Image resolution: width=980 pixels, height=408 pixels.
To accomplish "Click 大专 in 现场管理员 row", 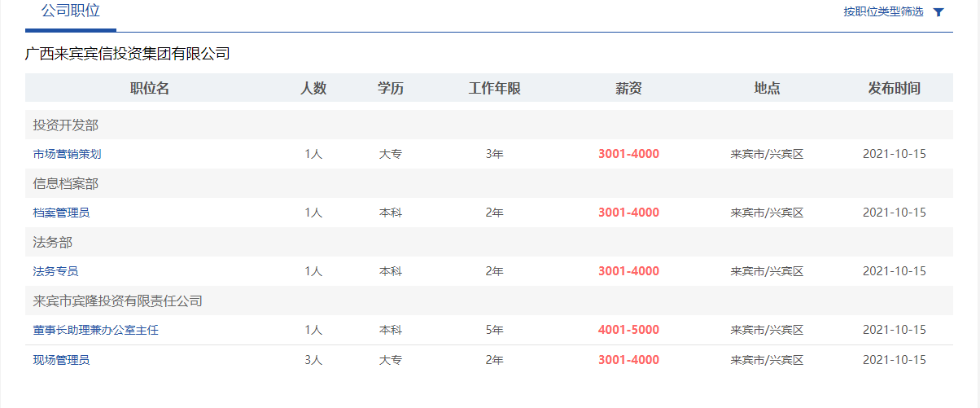I will tap(391, 360).
